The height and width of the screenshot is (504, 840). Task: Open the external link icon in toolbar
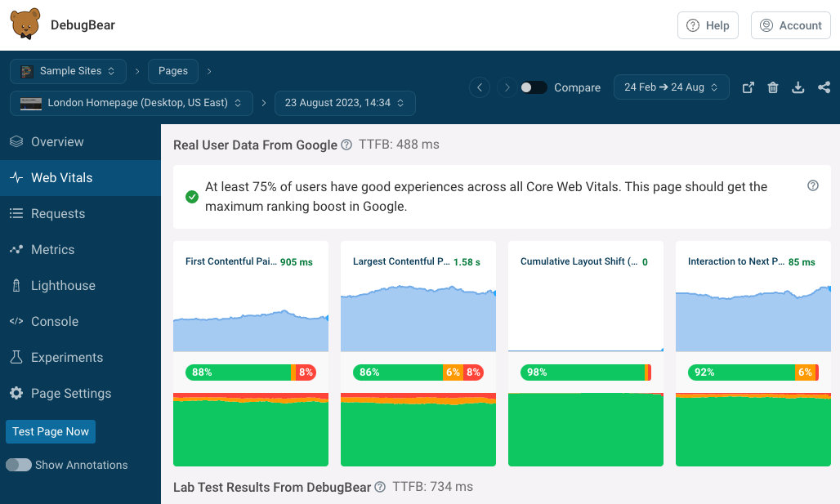pos(748,87)
